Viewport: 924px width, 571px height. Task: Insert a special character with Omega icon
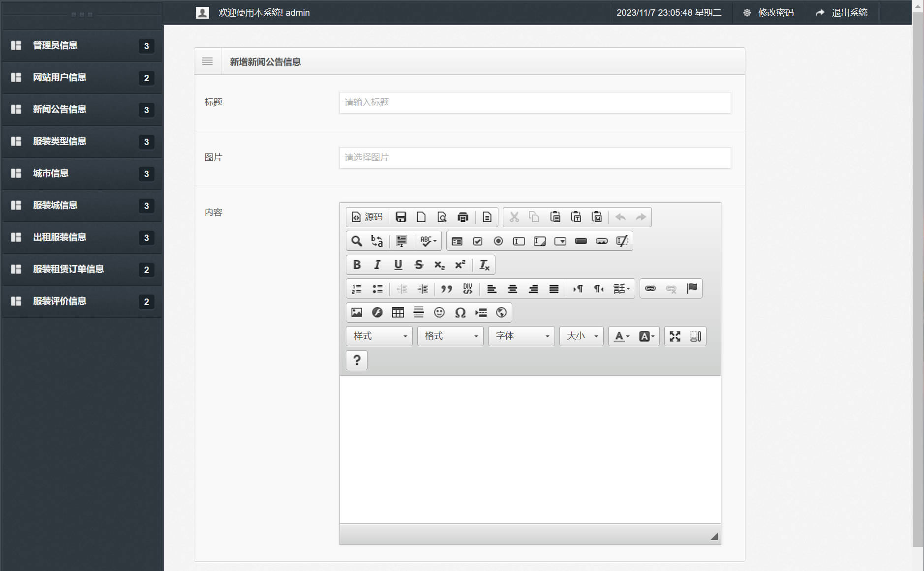click(x=460, y=312)
